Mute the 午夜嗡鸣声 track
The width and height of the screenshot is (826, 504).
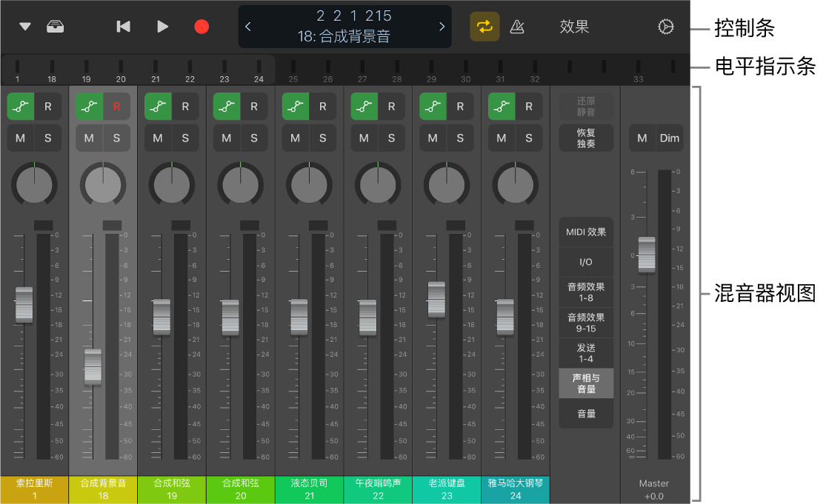pyautogui.click(x=364, y=138)
